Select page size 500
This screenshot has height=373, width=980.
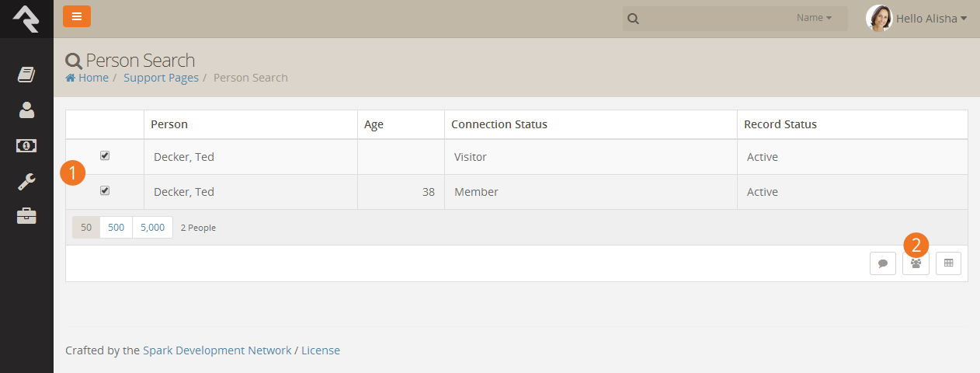[x=116, y=228]
